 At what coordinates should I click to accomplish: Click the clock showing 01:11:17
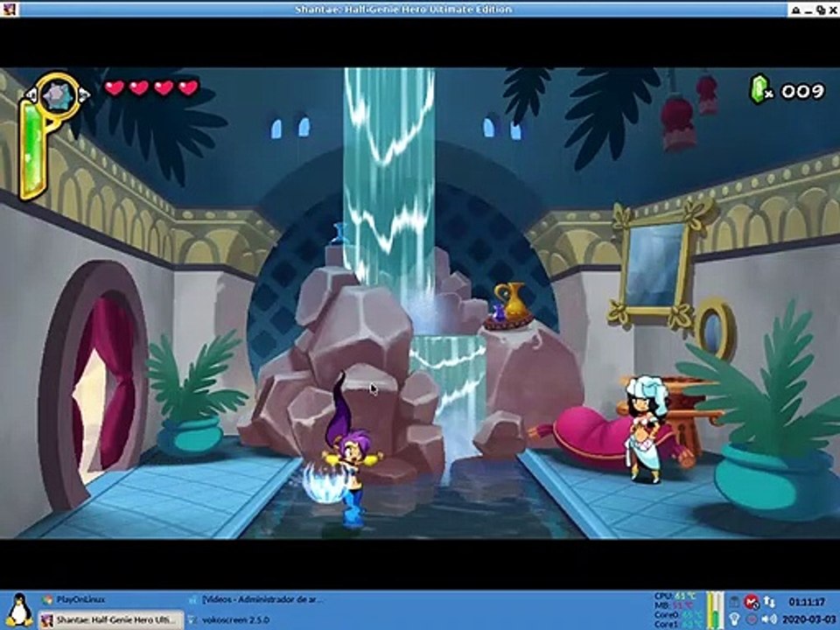[x=807, y=602]
